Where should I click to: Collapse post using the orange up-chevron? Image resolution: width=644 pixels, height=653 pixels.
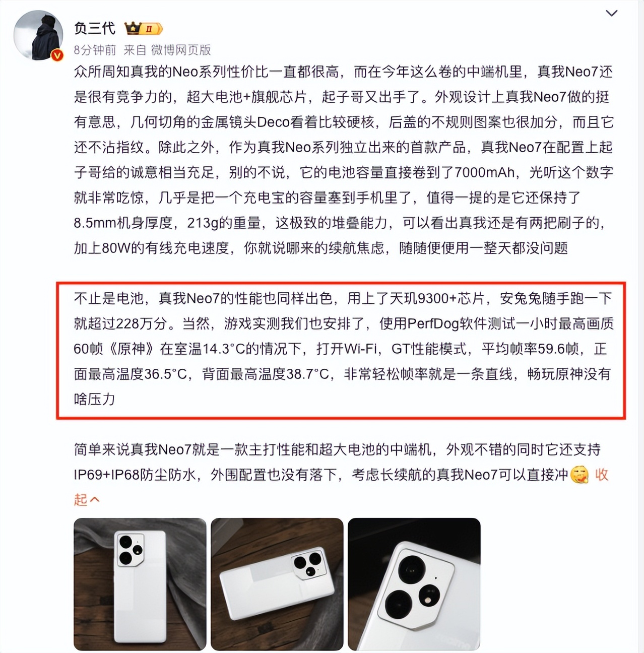pyautogui.click(x=94, y=500)
